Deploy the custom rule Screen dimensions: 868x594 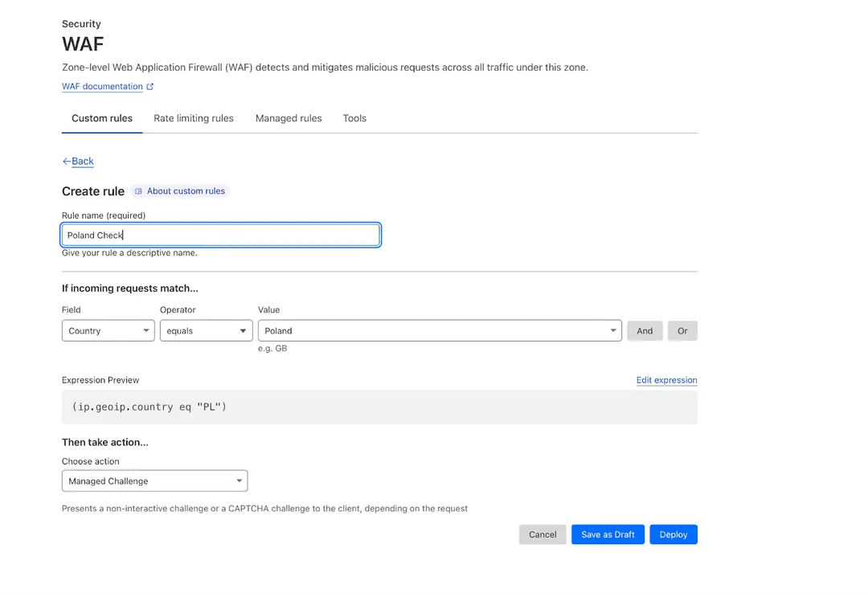coord(674,535)
